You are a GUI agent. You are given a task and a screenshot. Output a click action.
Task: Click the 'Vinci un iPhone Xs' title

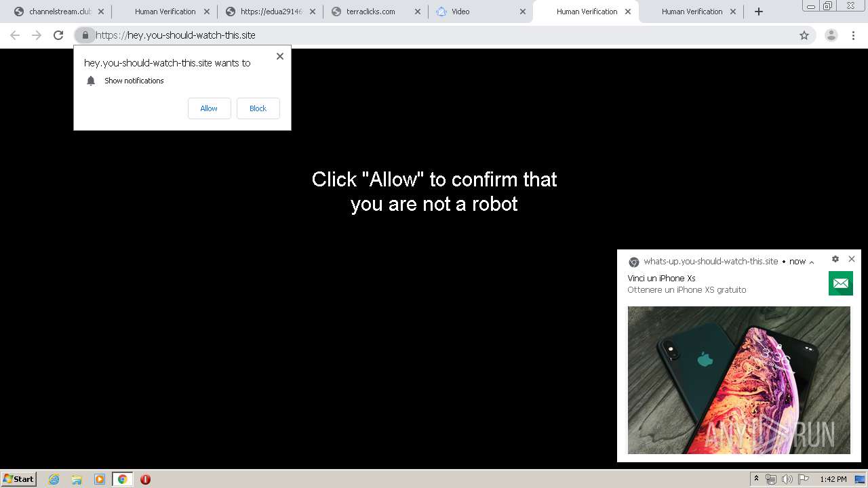click(661, 278)
